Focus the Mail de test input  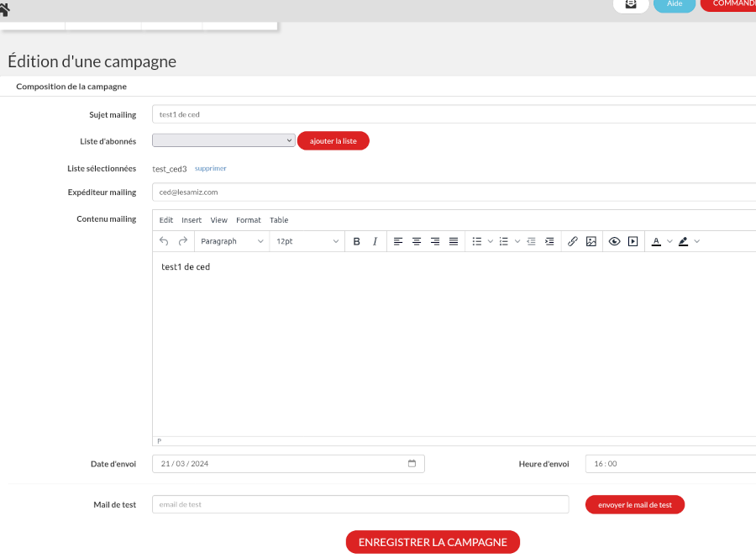(x=360, y=504)
